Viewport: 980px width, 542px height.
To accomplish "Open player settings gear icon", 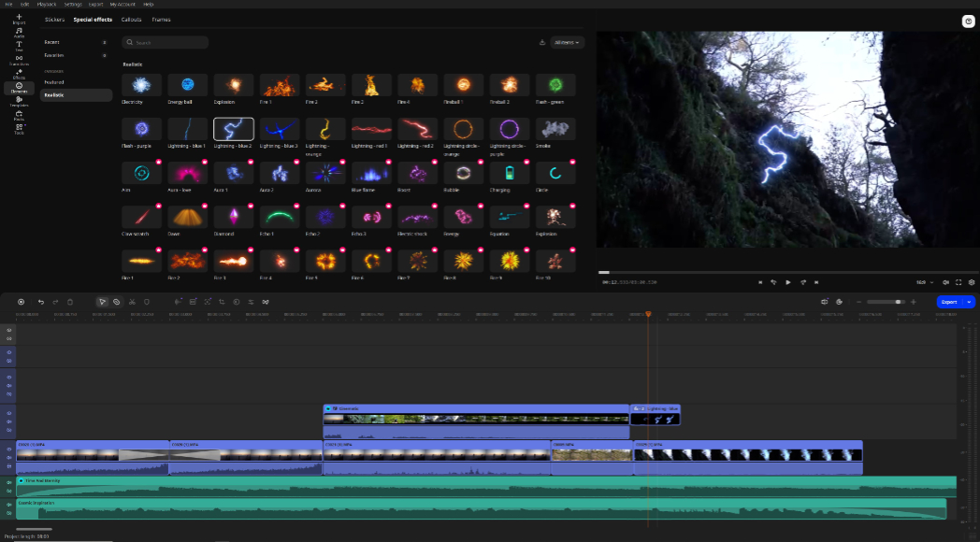I will tap(972, 282).
